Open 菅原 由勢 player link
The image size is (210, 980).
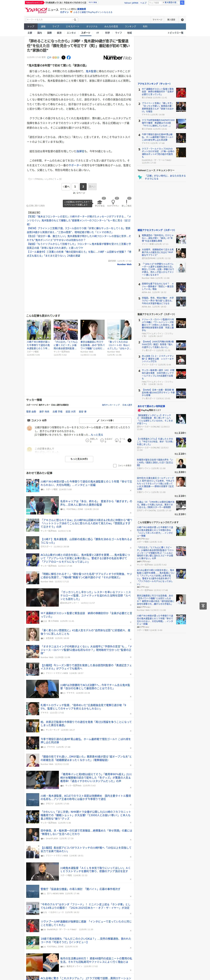tap(31, 411)
